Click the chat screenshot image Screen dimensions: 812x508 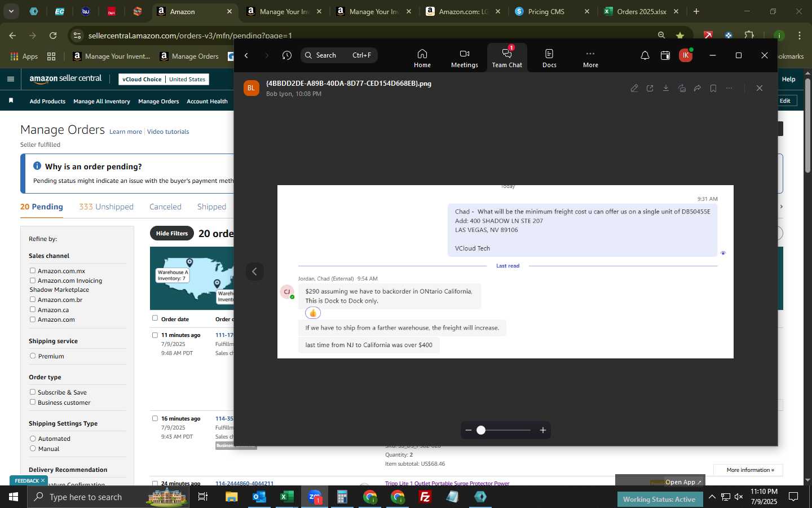click(x=505, y=271)
